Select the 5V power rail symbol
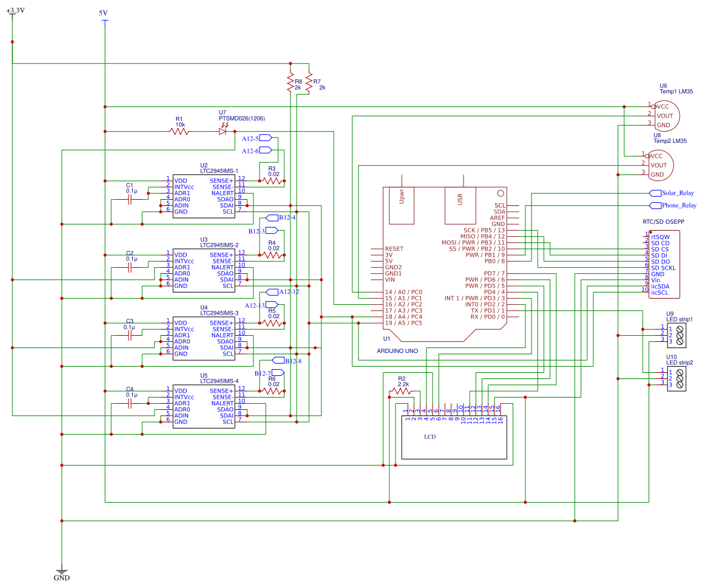The image size is (704, 588). click(104, 22)
